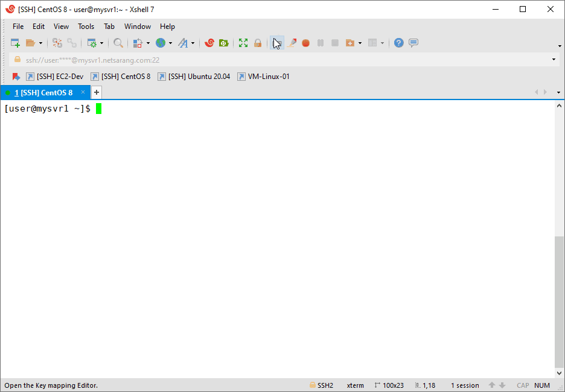Open the toolbar options overflow arrow

(x=560, y=46)
